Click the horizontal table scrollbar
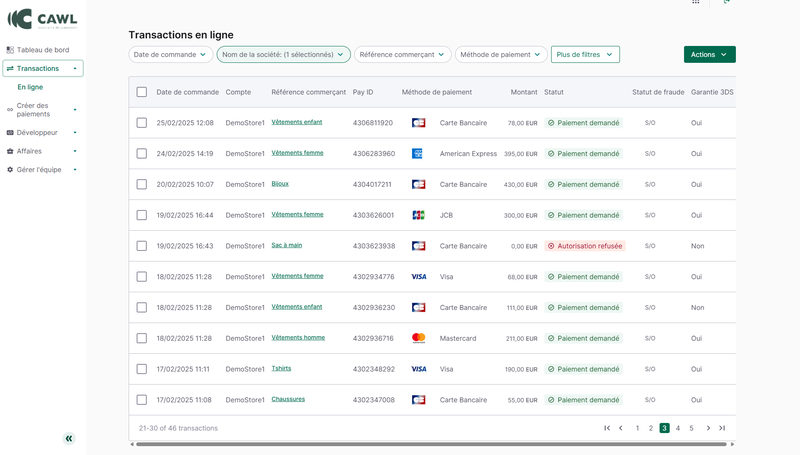Screen dimensions: 800x455 click(x=431, y=444)
